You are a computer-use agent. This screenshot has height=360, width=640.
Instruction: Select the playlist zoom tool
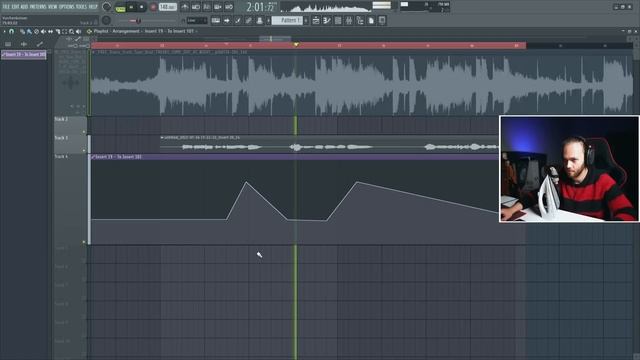coord(71,31)
